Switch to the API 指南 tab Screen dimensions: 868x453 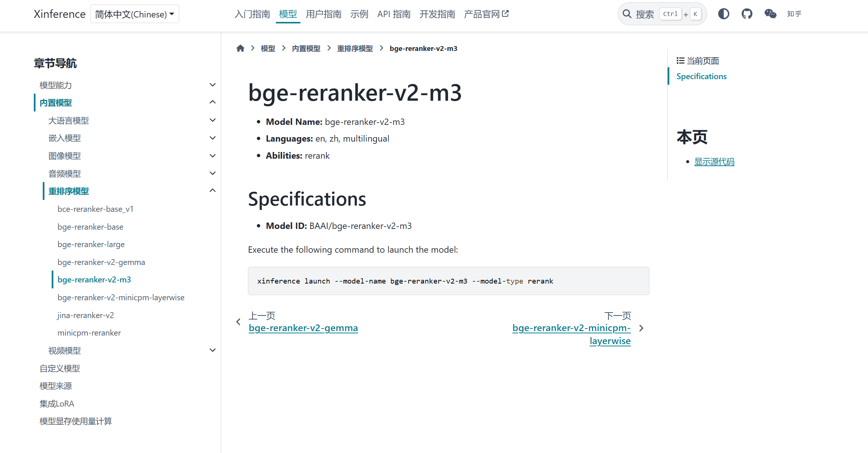click(394, 14)
